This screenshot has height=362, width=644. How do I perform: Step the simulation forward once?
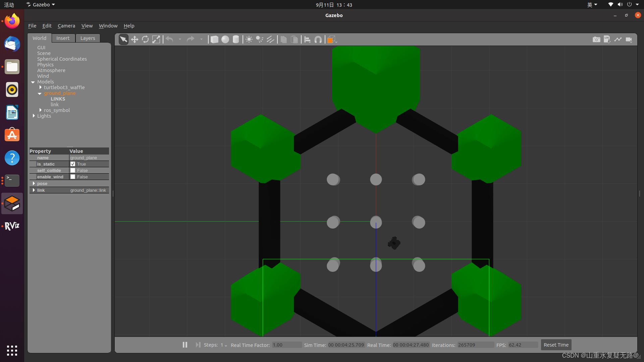(x=198, y=345)
